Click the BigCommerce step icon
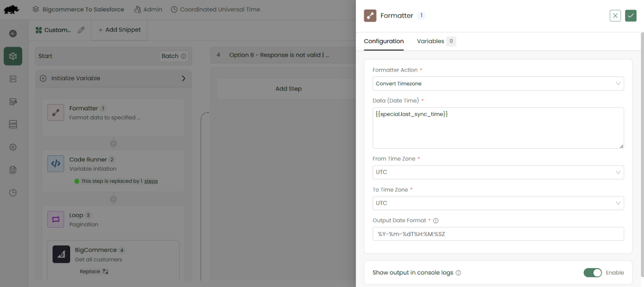This screenshot has width=644, height=287. (x=61, y=254)
